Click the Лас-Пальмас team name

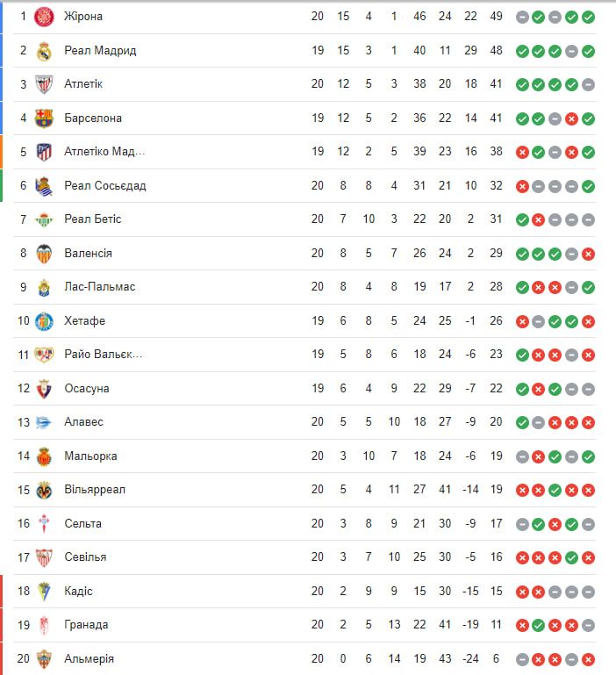pyautogui.click(x=100, y=287)
